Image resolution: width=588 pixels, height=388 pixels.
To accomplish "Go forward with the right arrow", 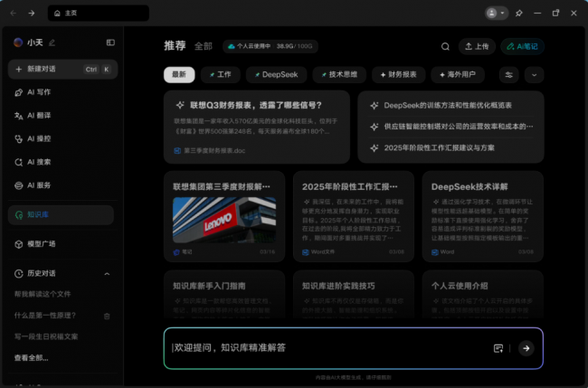I will (x=32, y=14).
